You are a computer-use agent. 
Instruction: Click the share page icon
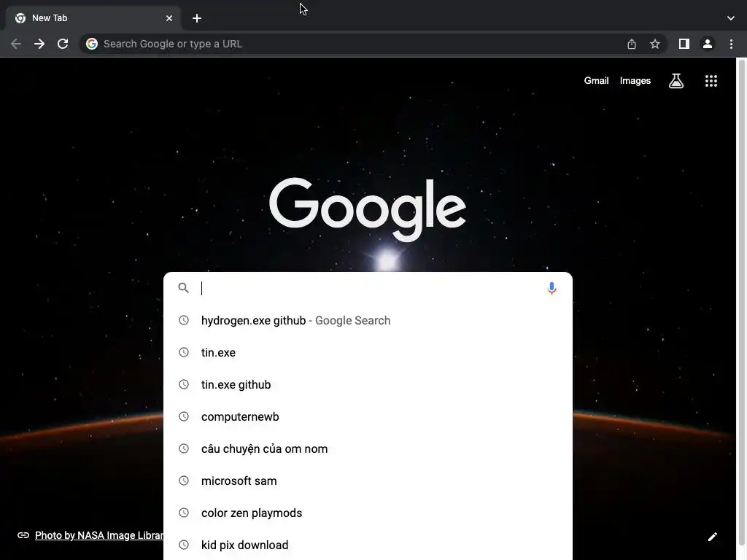click(x=632, y=44)
